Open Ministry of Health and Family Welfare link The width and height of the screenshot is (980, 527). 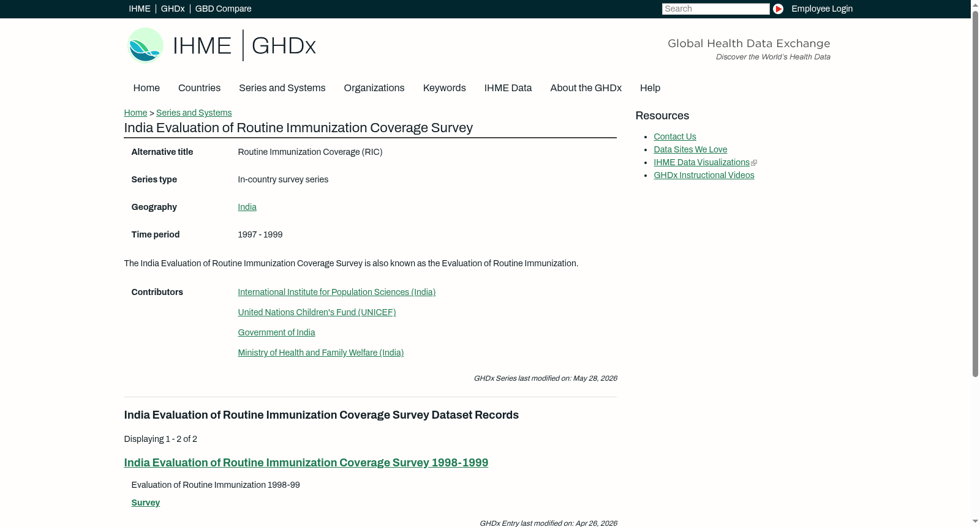coord(321,353)
